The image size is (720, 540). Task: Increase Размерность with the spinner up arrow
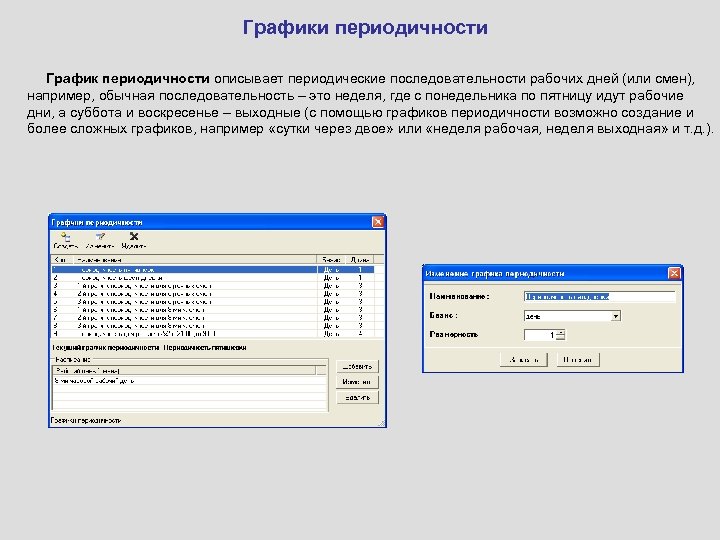point(561,332)
